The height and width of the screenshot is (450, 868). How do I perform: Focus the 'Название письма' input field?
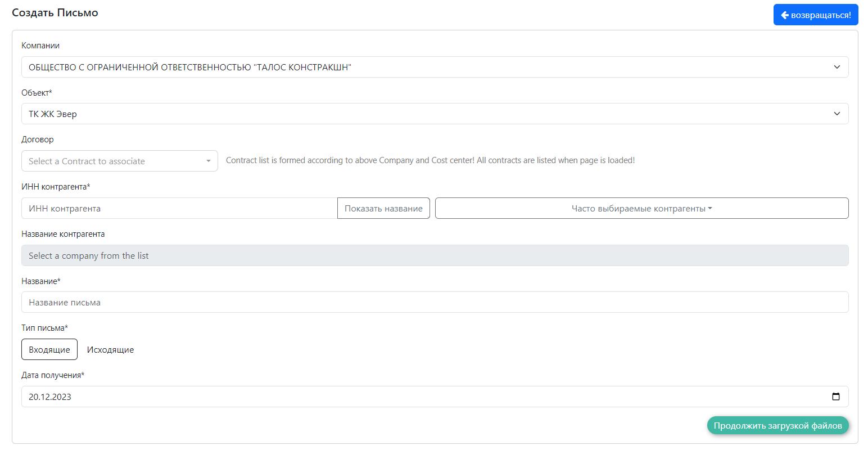click(x=435, y=302)
